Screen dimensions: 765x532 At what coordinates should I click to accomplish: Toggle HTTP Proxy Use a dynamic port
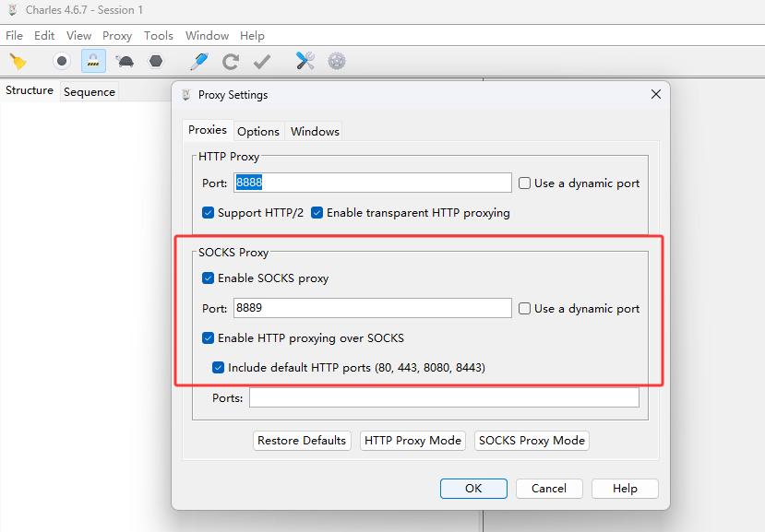524,183
